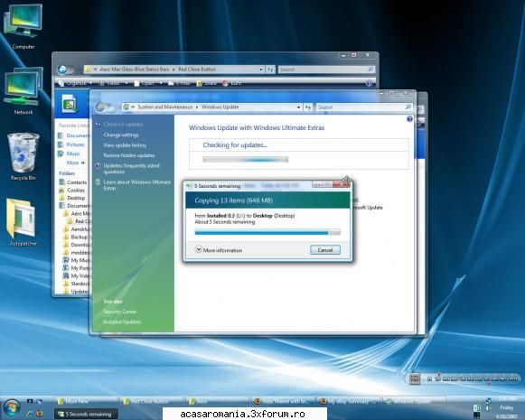Click the refresh button beside the Windows Update address bar
525x420 pixels.
click(308, 107)
